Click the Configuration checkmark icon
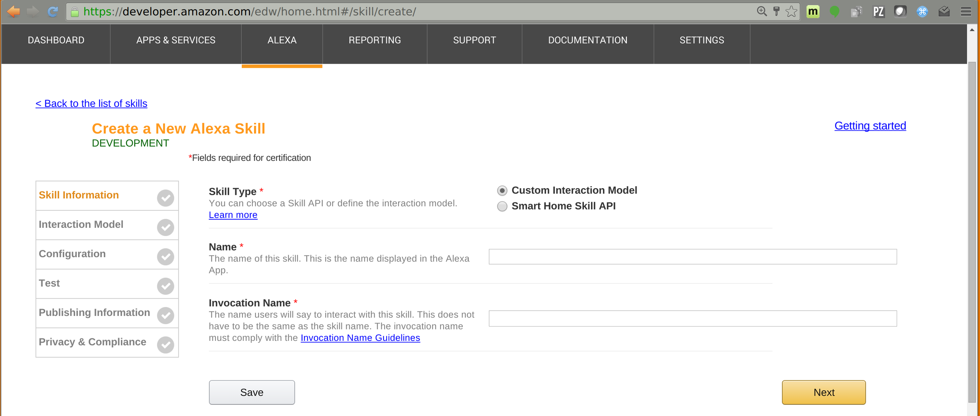Image resolution: width=980 pixels, height=416 pixels. pyautogui.click(x=165, y=257)
